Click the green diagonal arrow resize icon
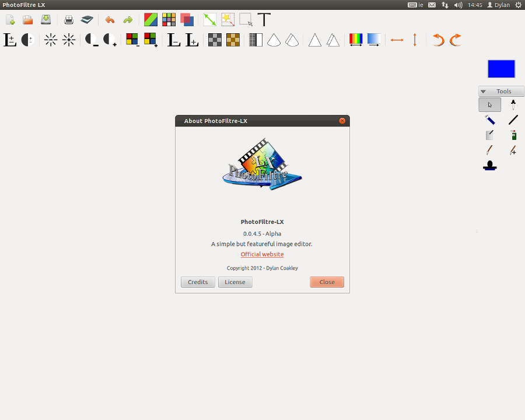Viewport: 525px width, 420px height. coord(210,20)
